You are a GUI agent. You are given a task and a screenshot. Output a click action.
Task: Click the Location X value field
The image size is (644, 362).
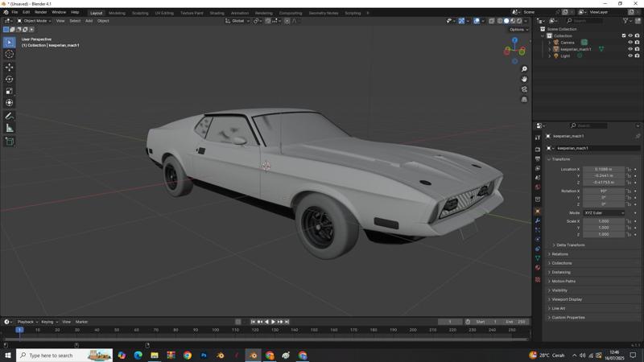(603, 169)
